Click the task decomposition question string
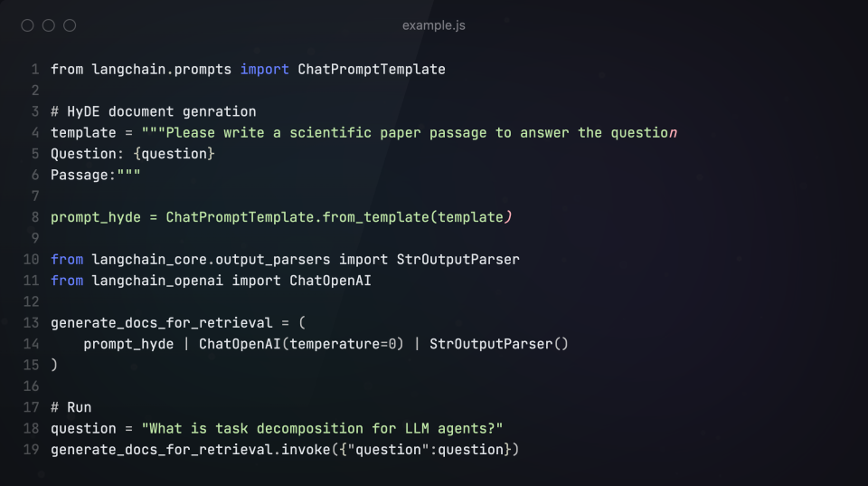 pyautogui.click(x=322, y=428)
